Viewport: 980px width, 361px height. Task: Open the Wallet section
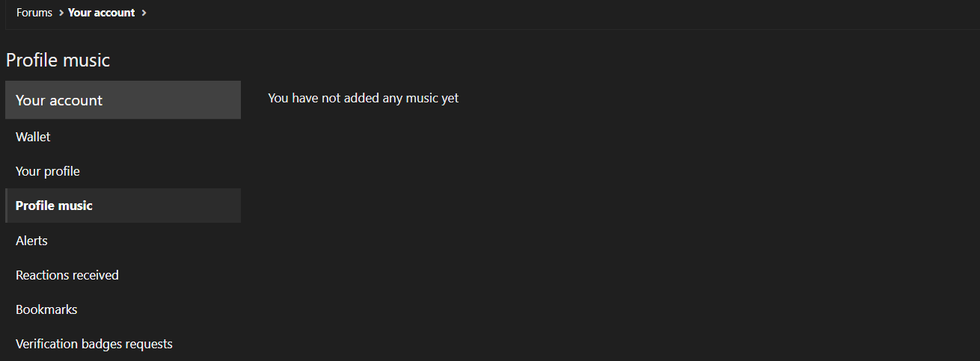(x=33, y=137)
